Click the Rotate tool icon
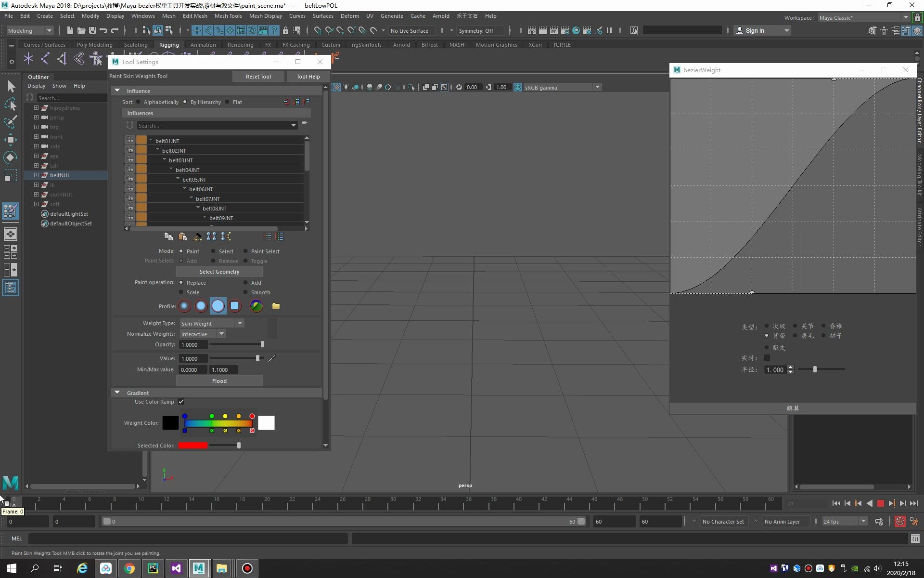 click(x=11, y=158)
